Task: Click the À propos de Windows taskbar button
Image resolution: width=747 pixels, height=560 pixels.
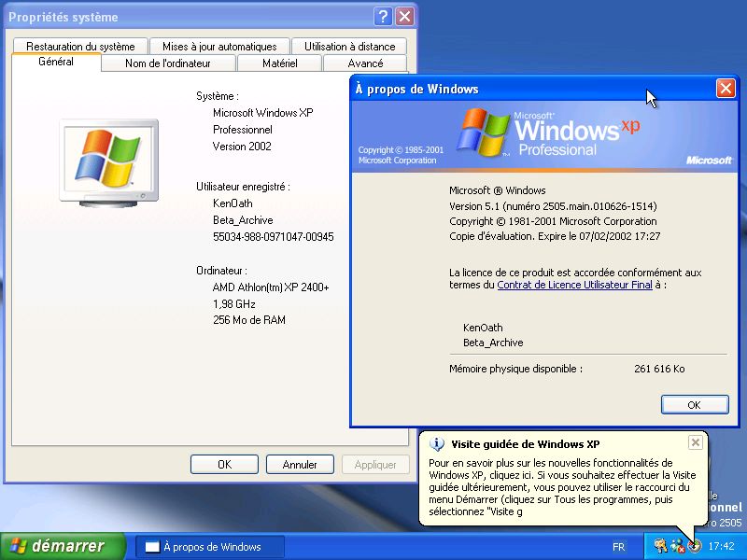Action: tap(209, 547)
